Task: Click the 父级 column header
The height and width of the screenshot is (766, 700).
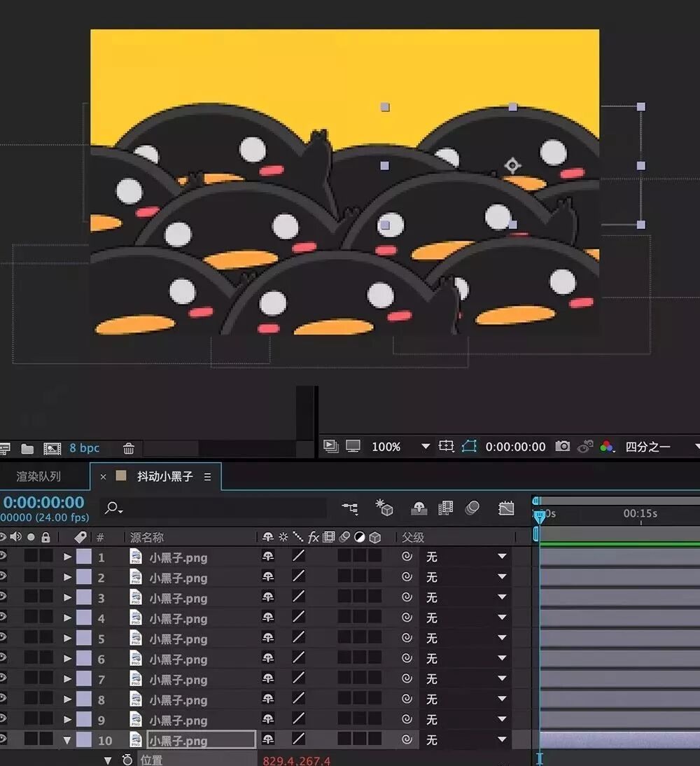Action: (413, 537)
